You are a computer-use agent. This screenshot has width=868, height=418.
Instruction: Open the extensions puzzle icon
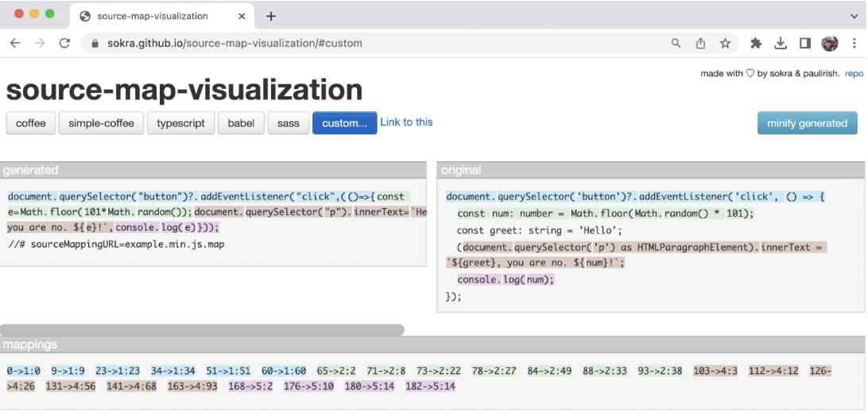756,43
